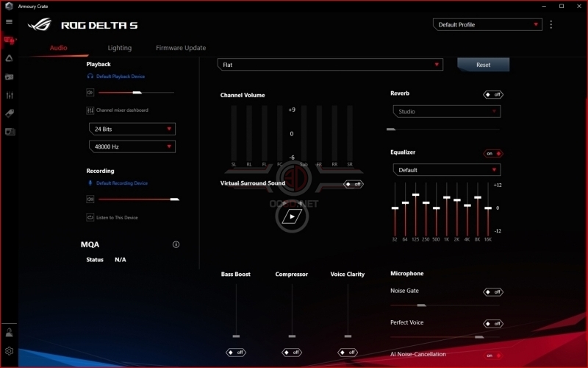Viewport: 588px width, 368px height.
Task: Click the Sub channel volume bar
Action: click(304, 134)
